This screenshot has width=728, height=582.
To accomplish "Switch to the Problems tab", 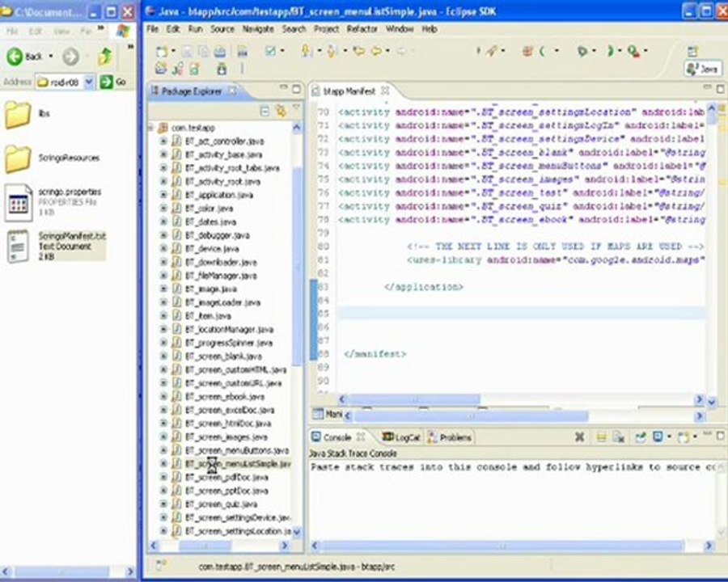I will (450, 437).
